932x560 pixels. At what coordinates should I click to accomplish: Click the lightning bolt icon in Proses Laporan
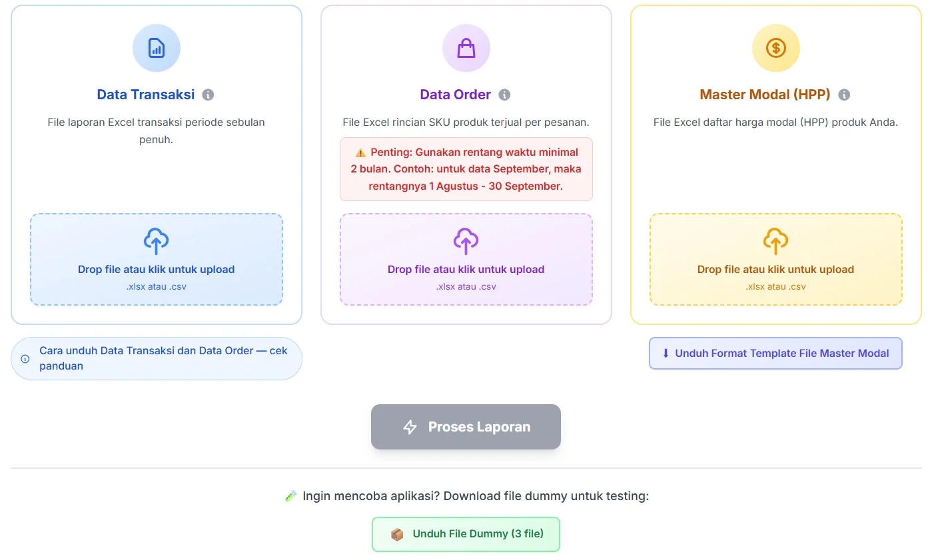pos(410,427)
